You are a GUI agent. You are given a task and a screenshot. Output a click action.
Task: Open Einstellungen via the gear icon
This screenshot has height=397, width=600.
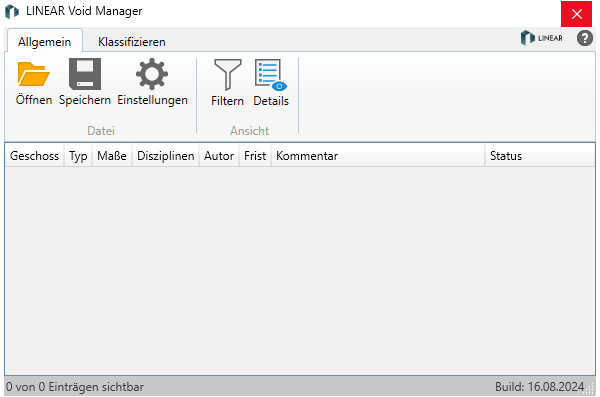pyautogui.click(x=152, y=74)
